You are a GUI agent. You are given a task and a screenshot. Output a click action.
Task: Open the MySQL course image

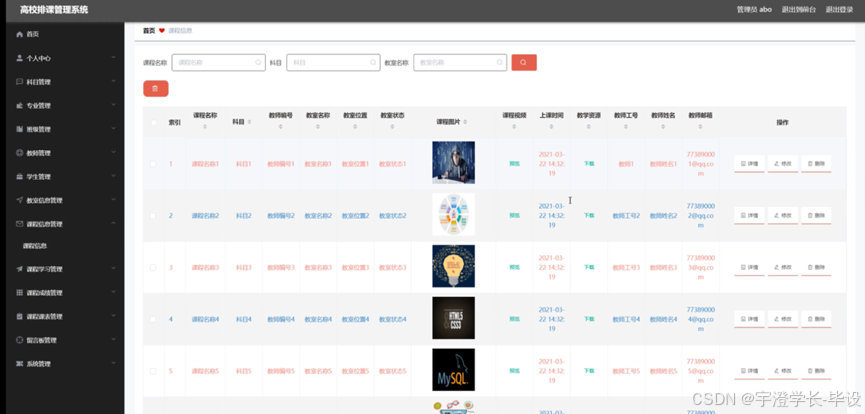pyautogui.click(x=453, y=370)
